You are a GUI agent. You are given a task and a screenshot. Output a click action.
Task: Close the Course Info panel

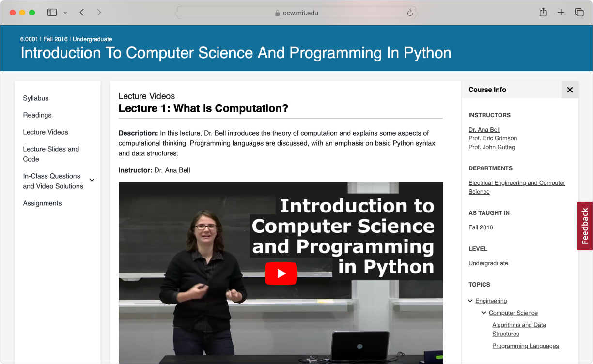click(570, 90)
